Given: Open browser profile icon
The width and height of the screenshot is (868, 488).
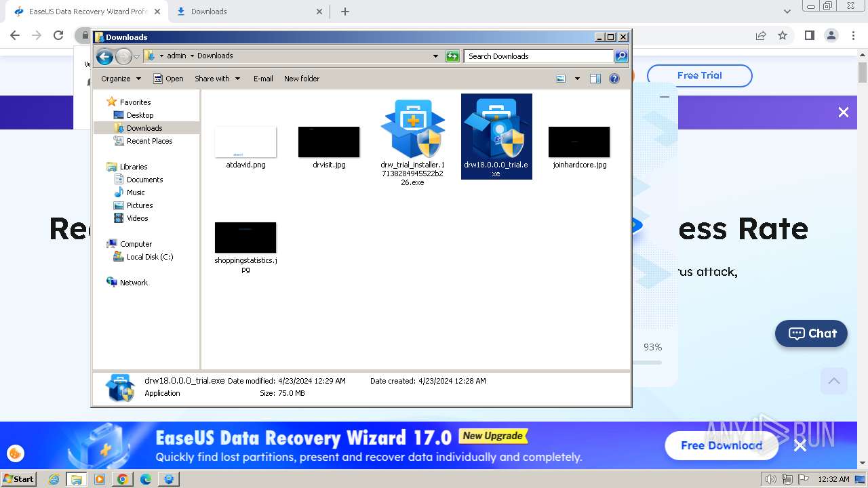Looking at the screenshot, I should [x=831, y=35].
